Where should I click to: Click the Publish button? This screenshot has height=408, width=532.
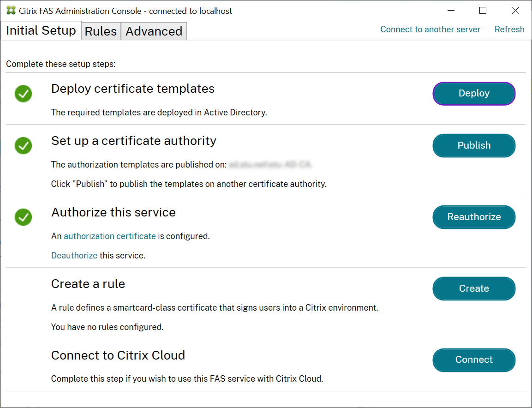pyautogui.click(x=474, y=145)
